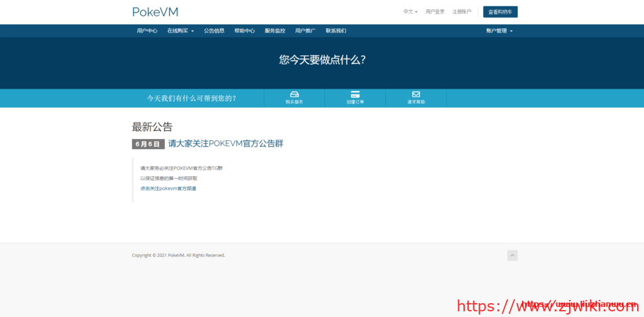Go to 用户中心 menu item
Viewport: 644px width, 317px height.
click(x=147, y=31)
